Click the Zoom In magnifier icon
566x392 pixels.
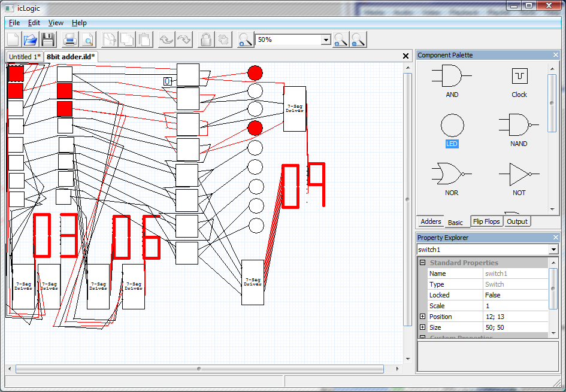[341, 40]
